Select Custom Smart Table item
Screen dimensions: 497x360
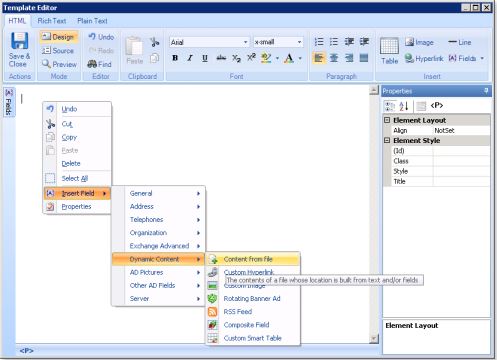tap(253, 338)
